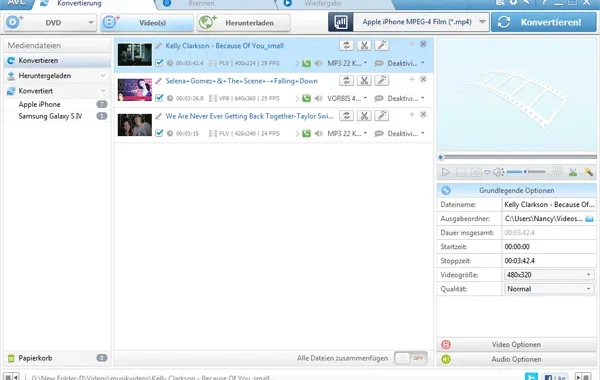Uncheck the Taylor Swift file checkbox
600x380 pixels.
159,133
